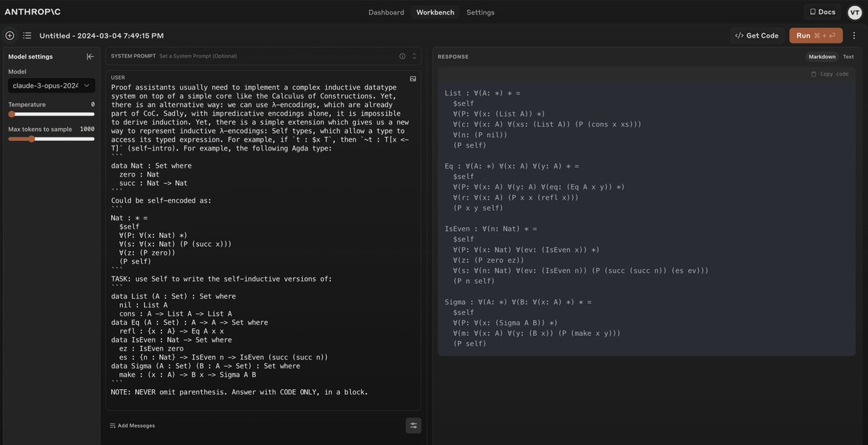Viewport: 868px width, 445px height.
Task: Open the Settings tab
Action: pyautogui.click(x=480, y=12)
